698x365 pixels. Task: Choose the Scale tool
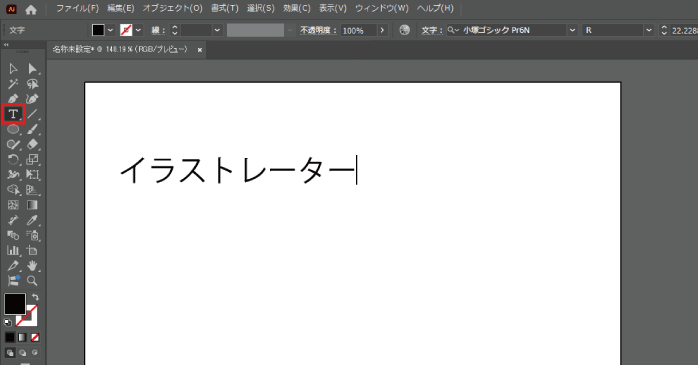(32, 159)
